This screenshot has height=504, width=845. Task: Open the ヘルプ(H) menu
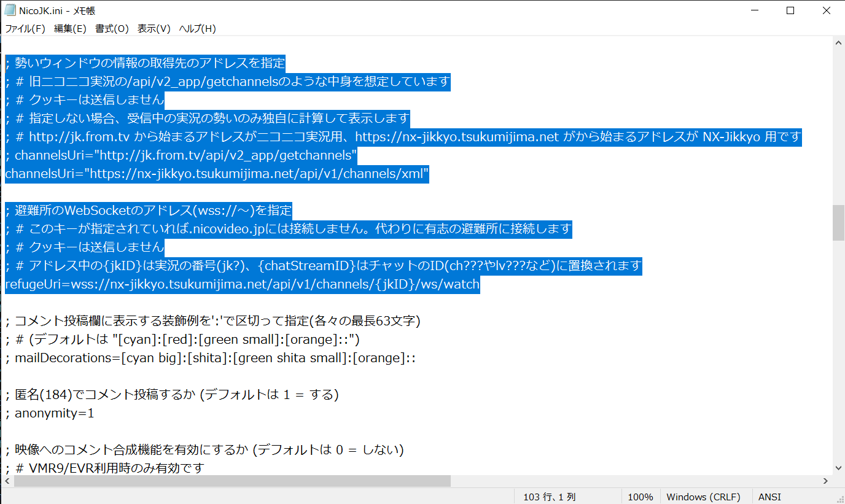197,28
